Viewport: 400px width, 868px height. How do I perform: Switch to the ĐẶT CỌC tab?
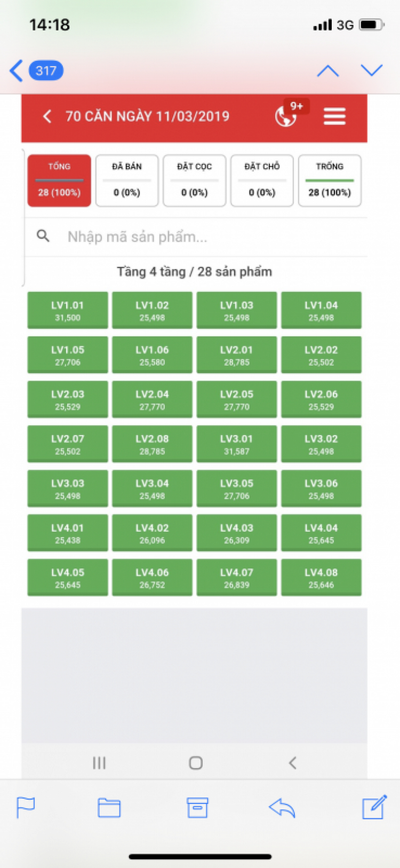coord(195,180)
